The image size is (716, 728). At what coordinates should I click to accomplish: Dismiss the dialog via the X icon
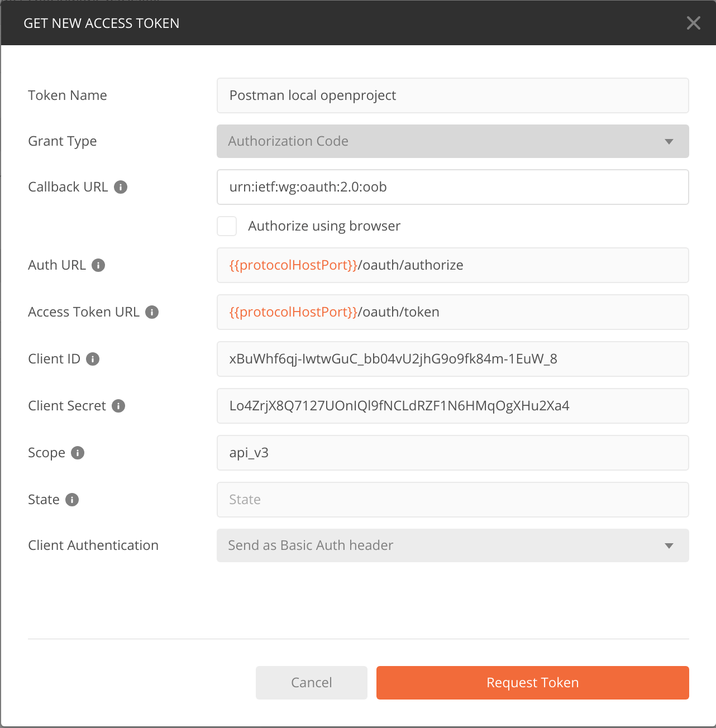point(693,23)
